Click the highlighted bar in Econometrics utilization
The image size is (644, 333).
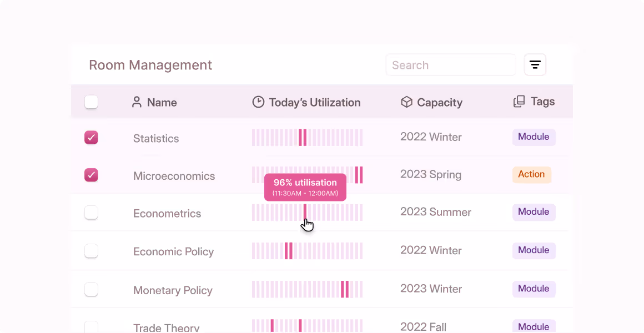point(305,211)
